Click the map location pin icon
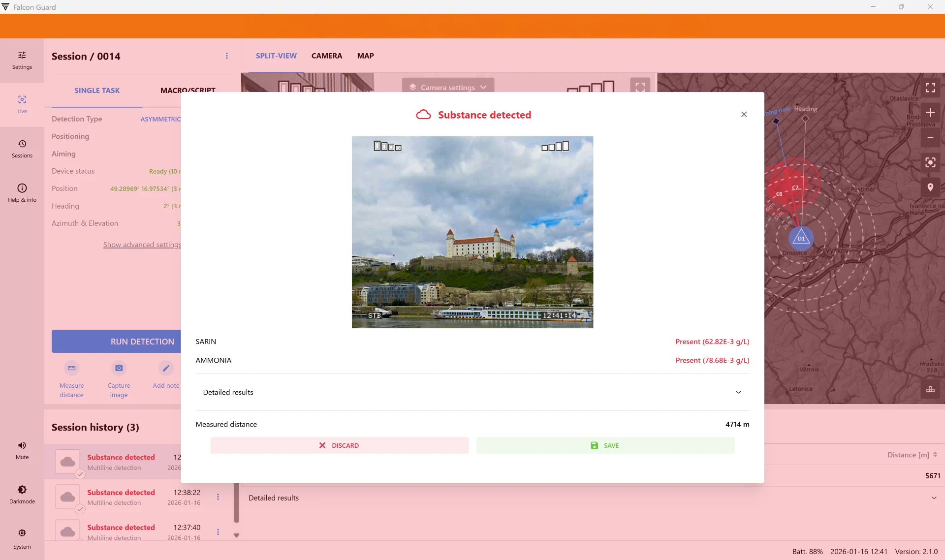This screenshot has width=945, height=560. coord(930,187)
